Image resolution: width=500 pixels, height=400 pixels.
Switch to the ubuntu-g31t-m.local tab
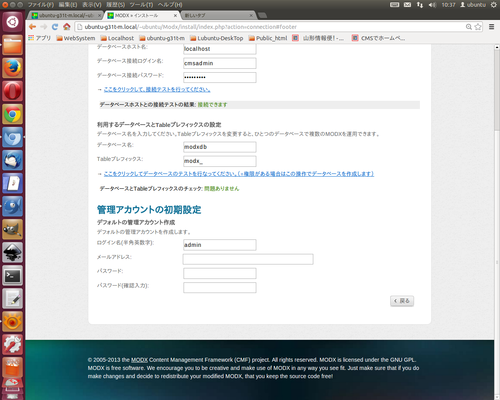click(65, 15)
